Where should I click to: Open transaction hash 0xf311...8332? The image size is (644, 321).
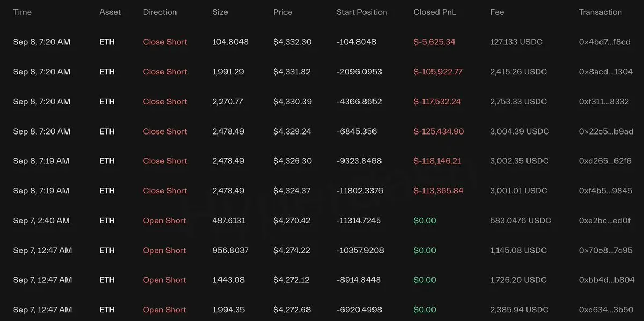[604, 101]
